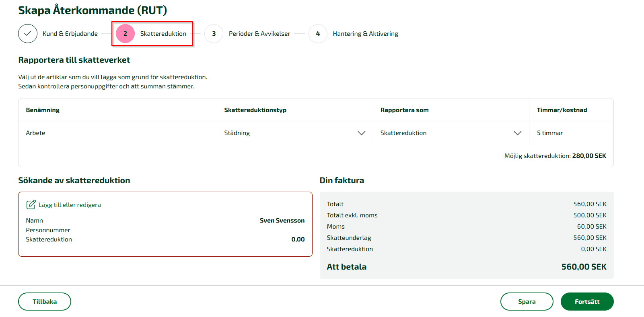Viewport: 644px width, 317px height.
Task: Click the 5 timmar cell
Action: tap(571, 133)
